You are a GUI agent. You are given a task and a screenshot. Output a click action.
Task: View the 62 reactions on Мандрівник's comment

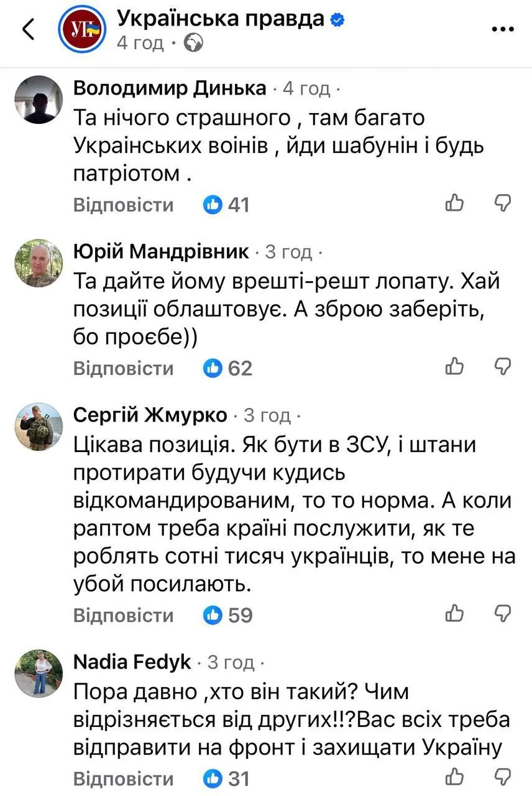tap(228, 368)
